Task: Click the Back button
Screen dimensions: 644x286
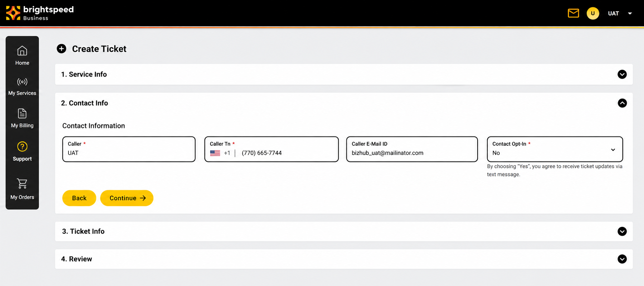Action: (79, 198)
